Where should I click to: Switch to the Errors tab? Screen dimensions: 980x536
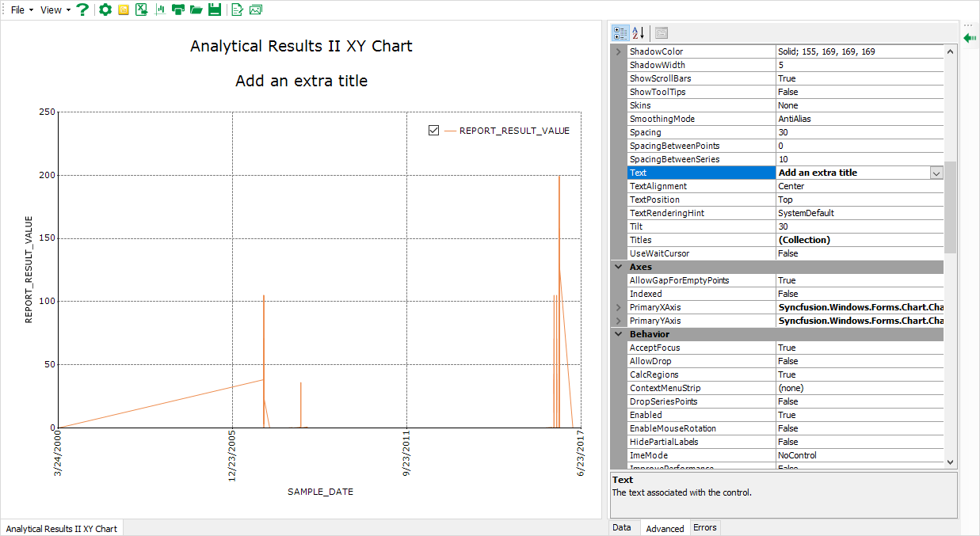tap(704, 527)
